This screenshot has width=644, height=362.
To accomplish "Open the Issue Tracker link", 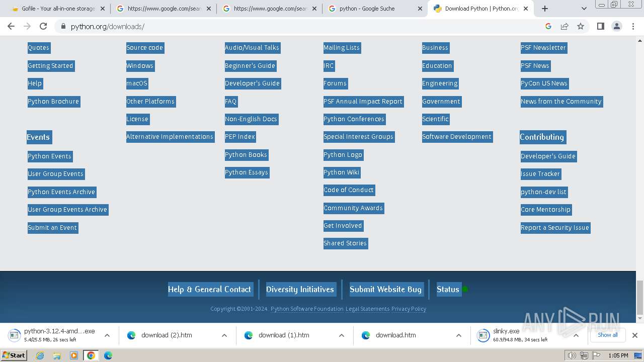I will pos(540,174).
